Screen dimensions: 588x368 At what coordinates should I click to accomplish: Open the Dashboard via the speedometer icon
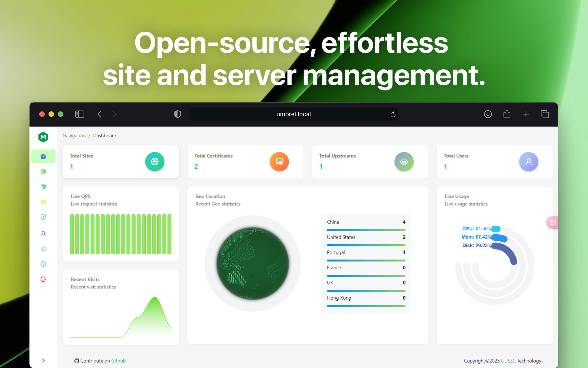click(x=43, y=156)
